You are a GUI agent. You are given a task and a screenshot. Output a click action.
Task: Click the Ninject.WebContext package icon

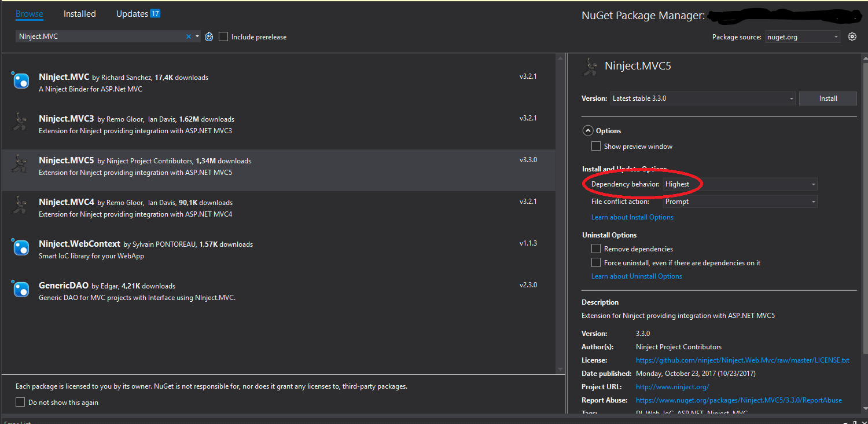[21, 247]
